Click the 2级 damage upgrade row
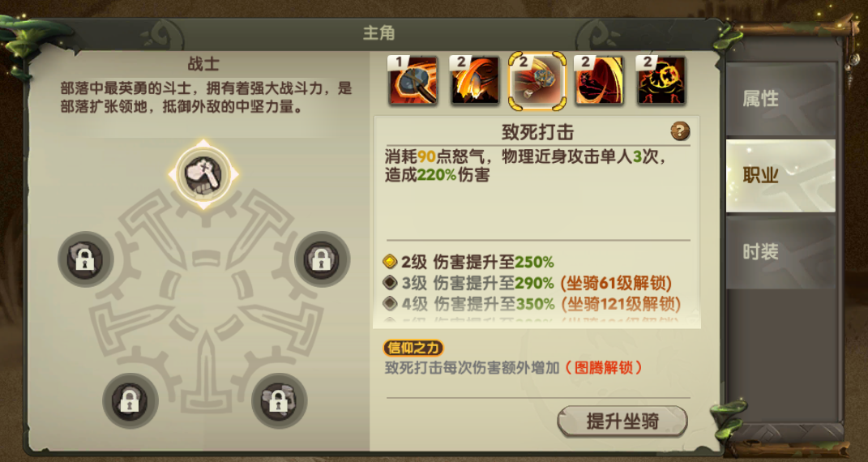 tap(469, 262)
